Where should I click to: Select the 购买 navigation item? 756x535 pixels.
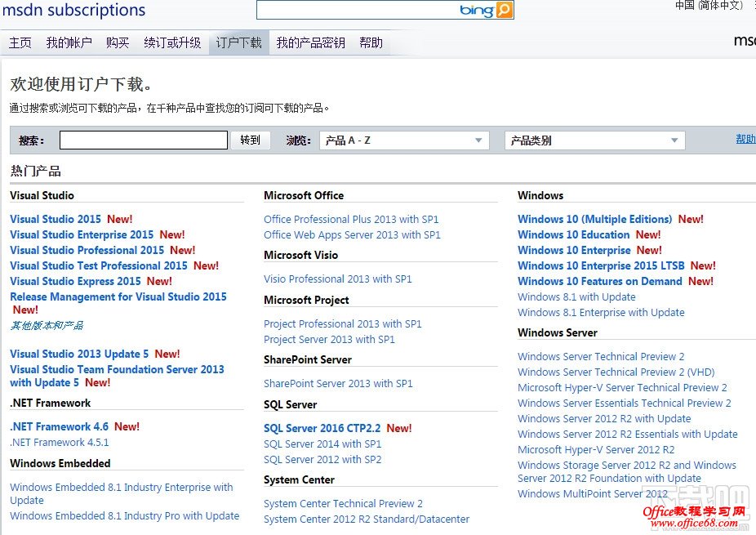click(118, 42)
